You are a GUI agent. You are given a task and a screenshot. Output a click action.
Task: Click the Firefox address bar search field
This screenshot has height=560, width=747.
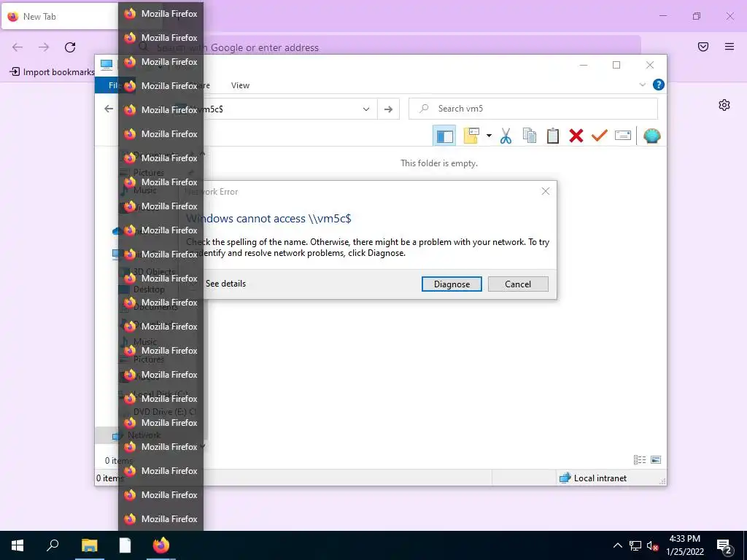[x=388, y=47]
